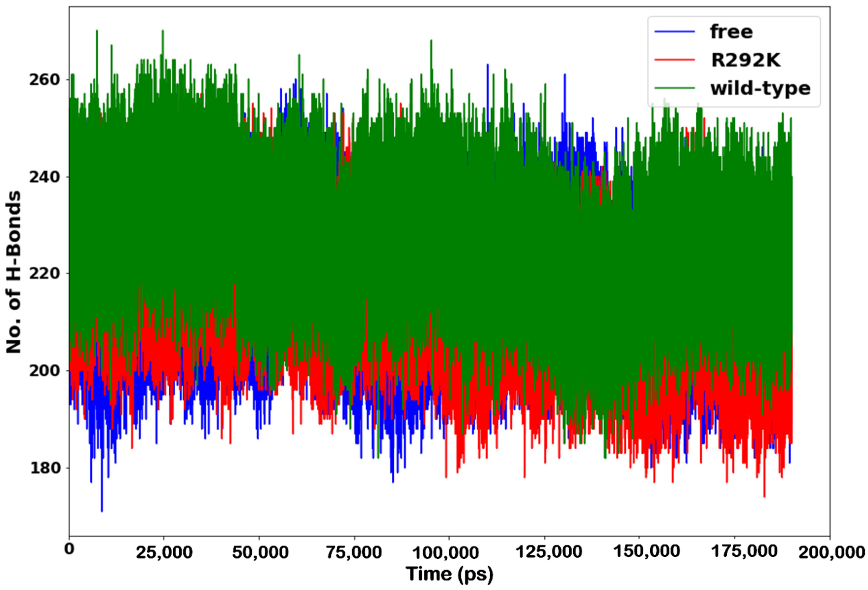Click the 0 x-axis tick label
Screen dimensions: 868x590
click(x=69, y=549)
